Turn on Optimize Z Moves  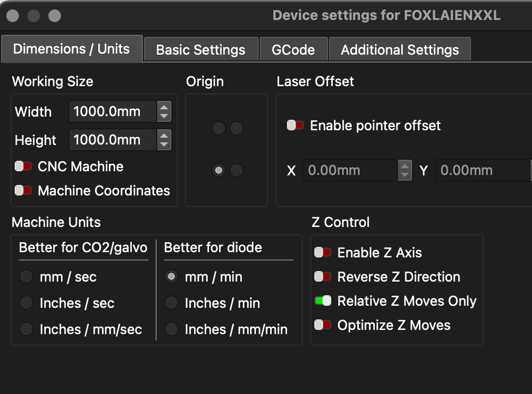322,325
